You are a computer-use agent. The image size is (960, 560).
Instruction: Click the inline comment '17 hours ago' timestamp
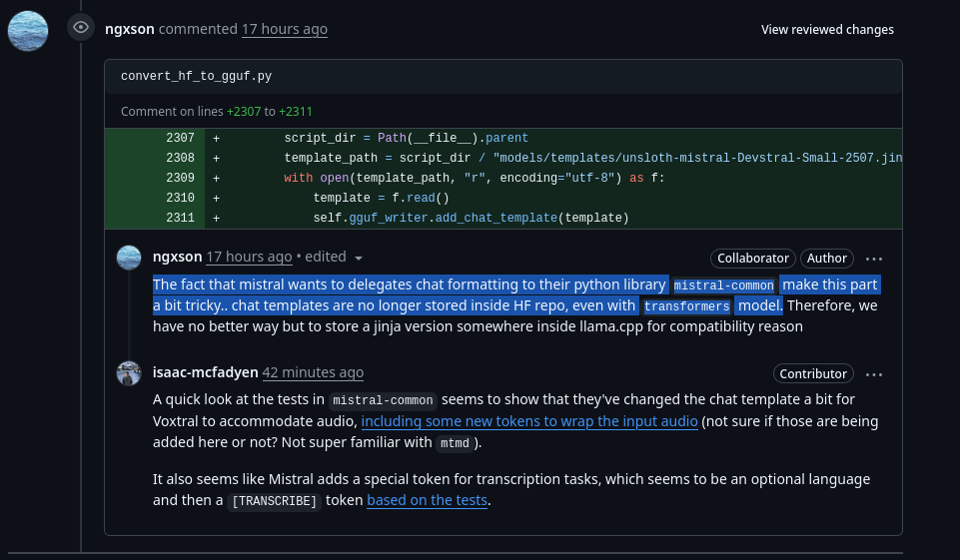tap(249, 257)
